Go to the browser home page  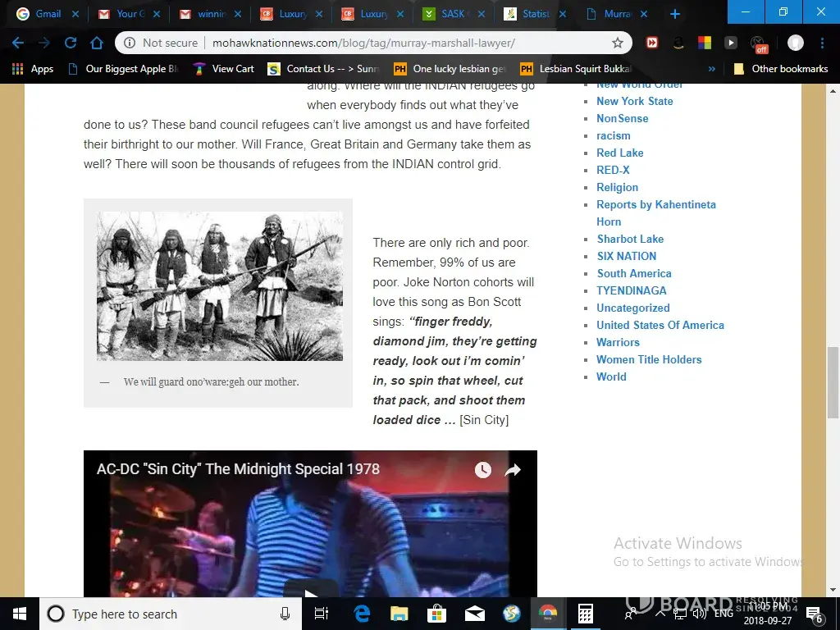97,43
